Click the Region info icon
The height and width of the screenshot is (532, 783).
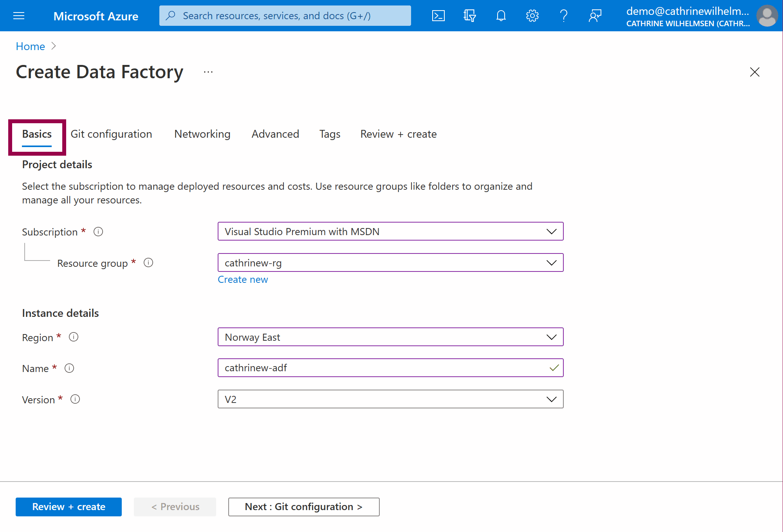pyautogui.click(x=74, y=337)
